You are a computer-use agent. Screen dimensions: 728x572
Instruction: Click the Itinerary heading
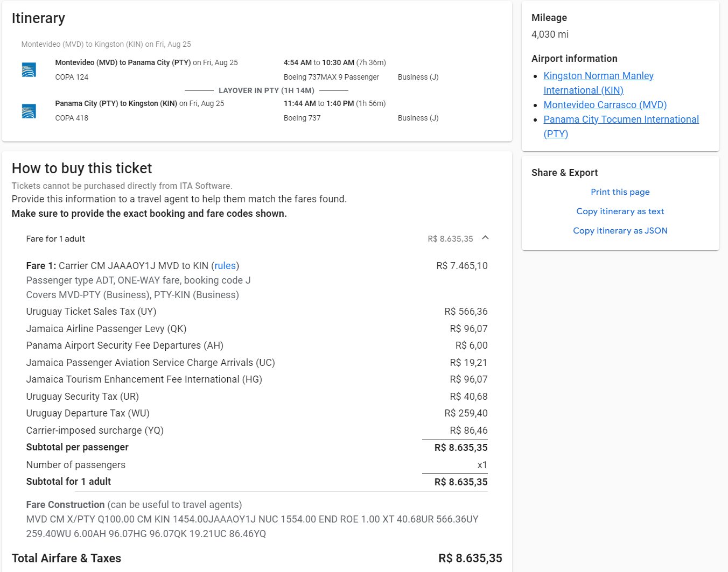[x=38, y=18]
